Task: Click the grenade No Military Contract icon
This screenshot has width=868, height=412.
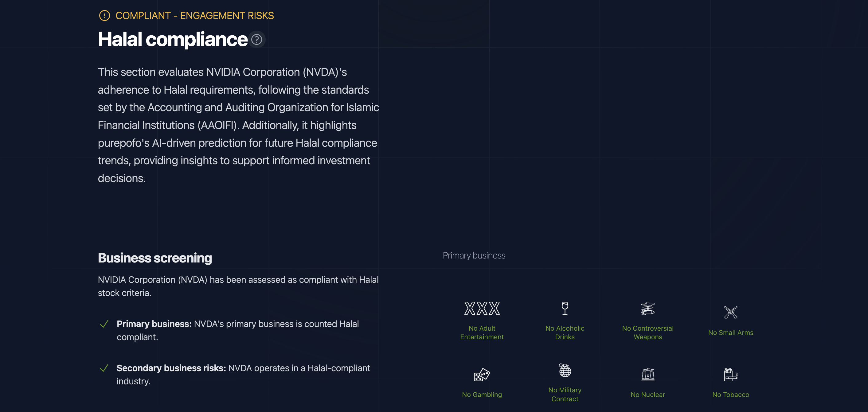Action: pos(565,370)
